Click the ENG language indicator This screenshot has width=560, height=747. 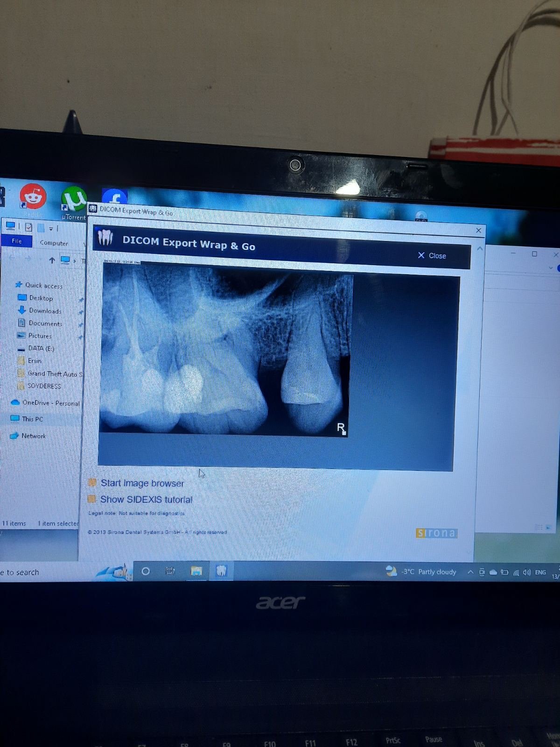[540, 572]
